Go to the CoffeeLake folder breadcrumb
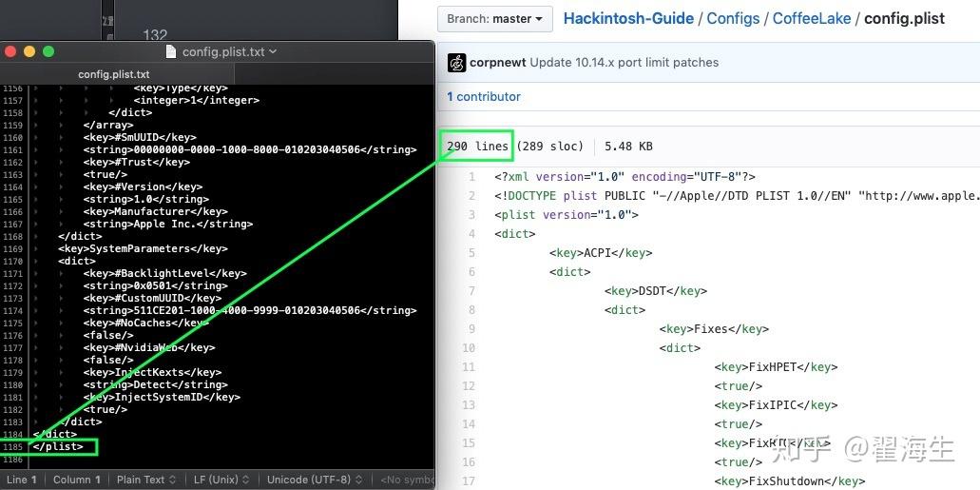The height and width of the screenshot is (490, 980). pyautogui.click(x=812, y=19)
